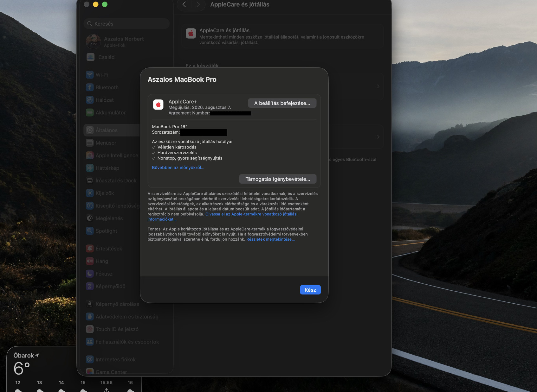Image resolution: width=537 pixels, height=392 pixels.
Task: Click the Képernyő zárolása lock icon
Action: (x=90, y=304)
